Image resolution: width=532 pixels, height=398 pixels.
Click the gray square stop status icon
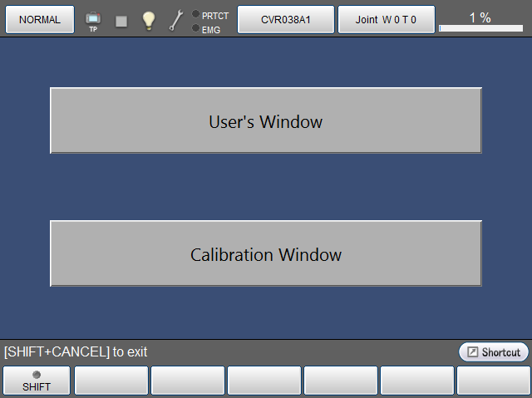pyautogui.click(x=121, y=21)
